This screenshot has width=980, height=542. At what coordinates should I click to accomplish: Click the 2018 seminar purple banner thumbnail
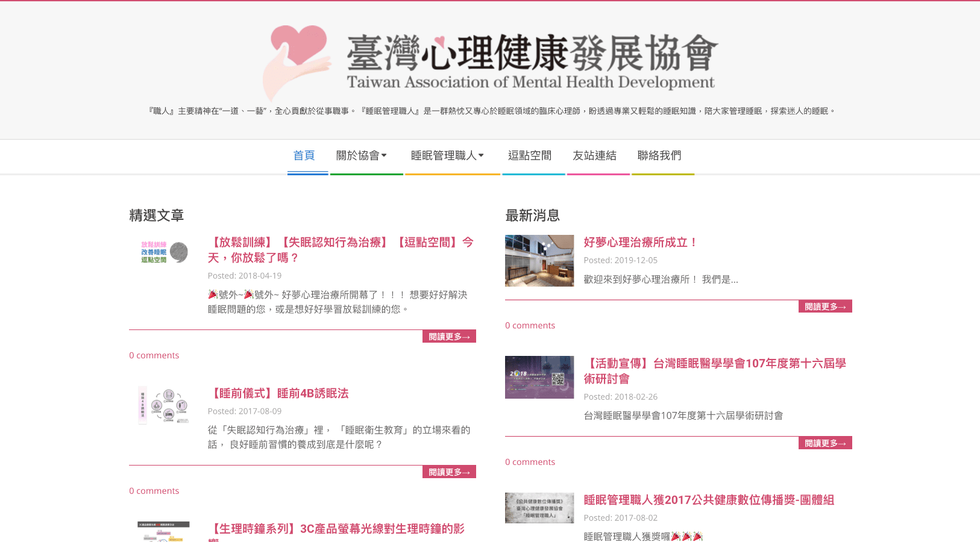point(539,377)
